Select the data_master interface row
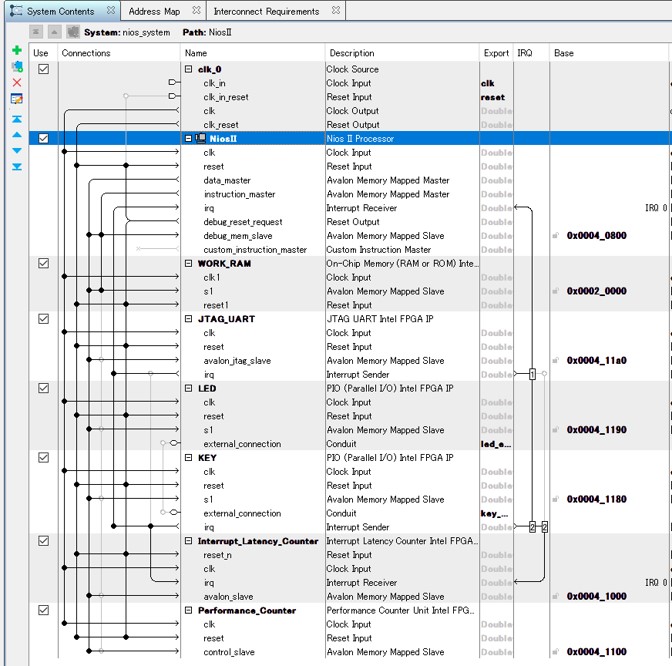This screenshot has height=666, width=672. click(227, 180)
